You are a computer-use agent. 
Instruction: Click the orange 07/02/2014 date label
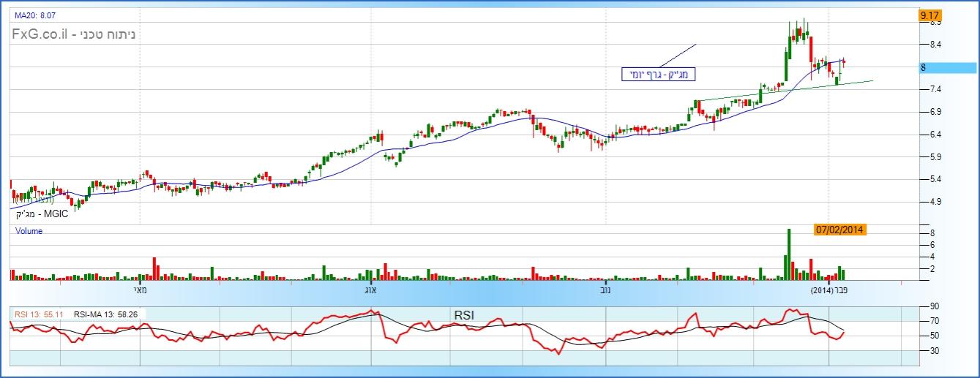840,230
